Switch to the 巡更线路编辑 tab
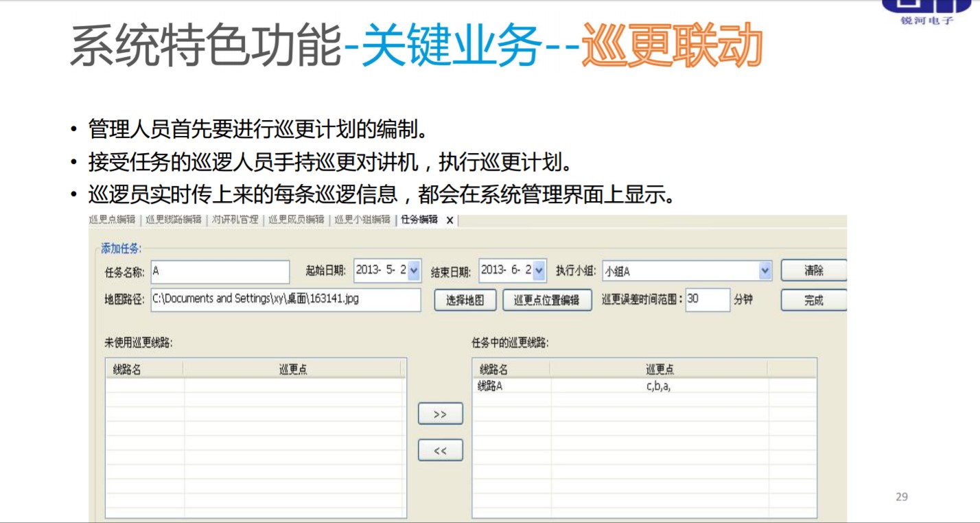The image size is (980, 523). [174, 220]
